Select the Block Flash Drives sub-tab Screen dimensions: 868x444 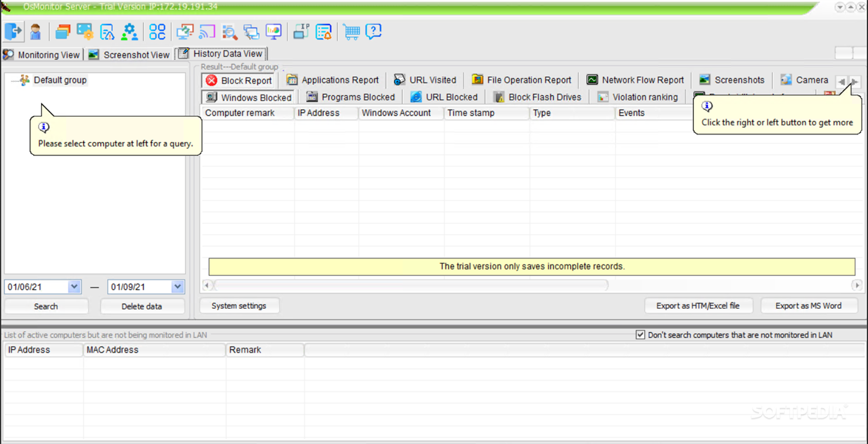[x=537, y=97]
